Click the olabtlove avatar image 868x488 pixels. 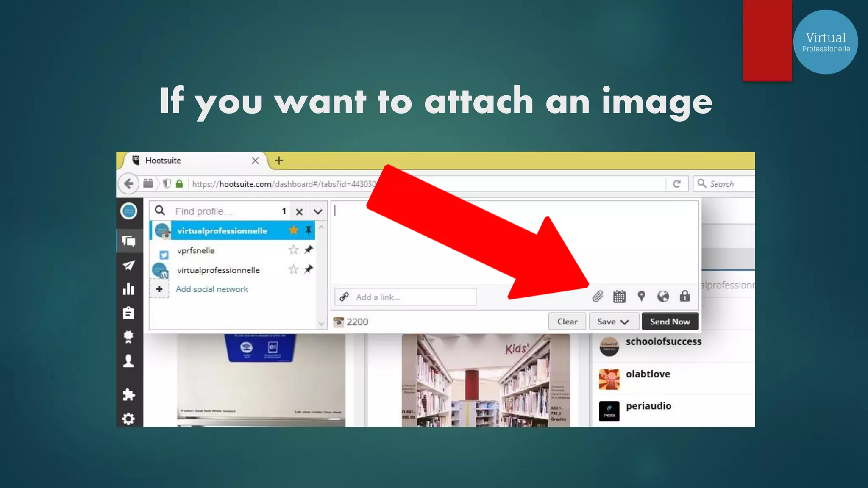pos(609,379)
